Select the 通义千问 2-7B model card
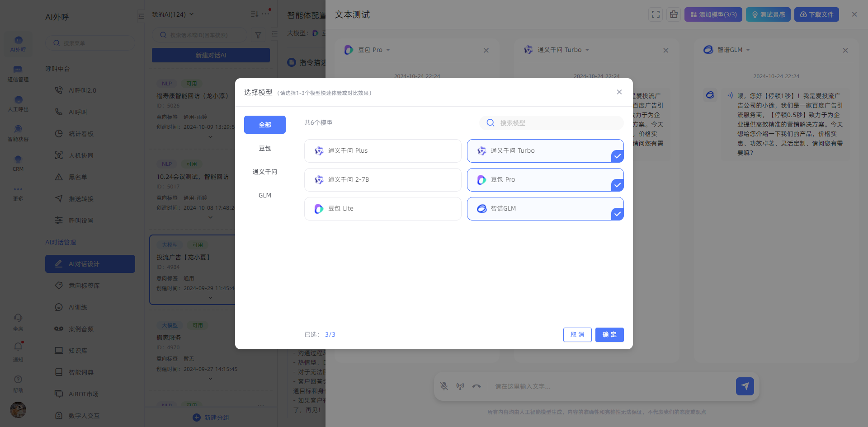Image resolution: width=868 pixels, height=427 pixels. (383, 180)
